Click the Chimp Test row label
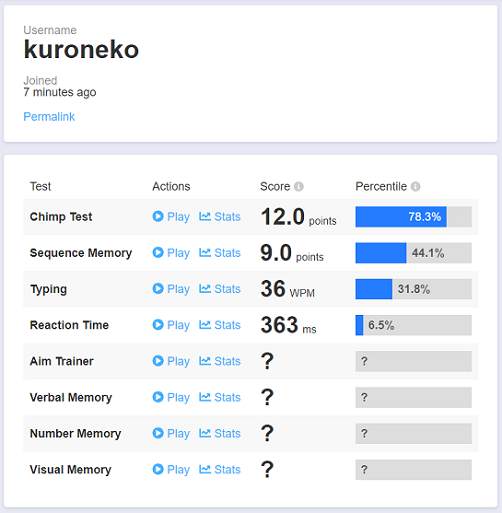Image resolution: width=502 pixels, height=513 pixels. [x=61, y=217]
